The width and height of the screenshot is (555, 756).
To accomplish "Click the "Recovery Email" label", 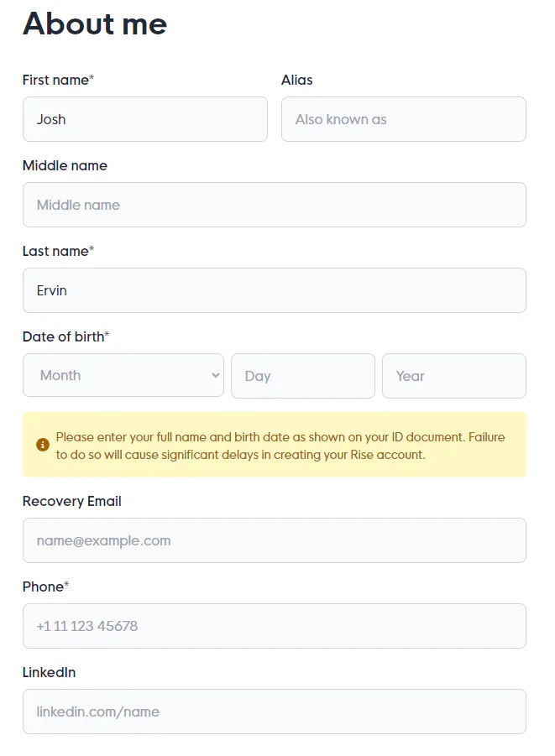I will (71, 501).
